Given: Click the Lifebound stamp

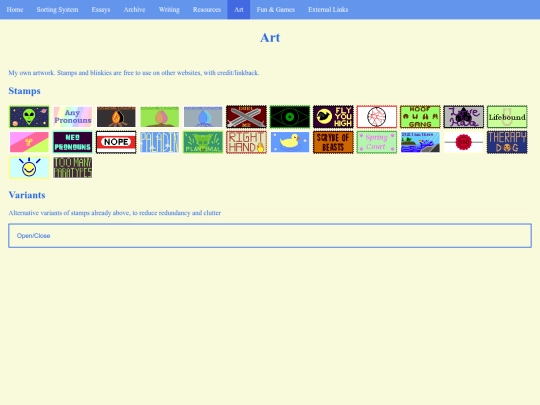Looking at the screenshot, I should pos(507,117).
